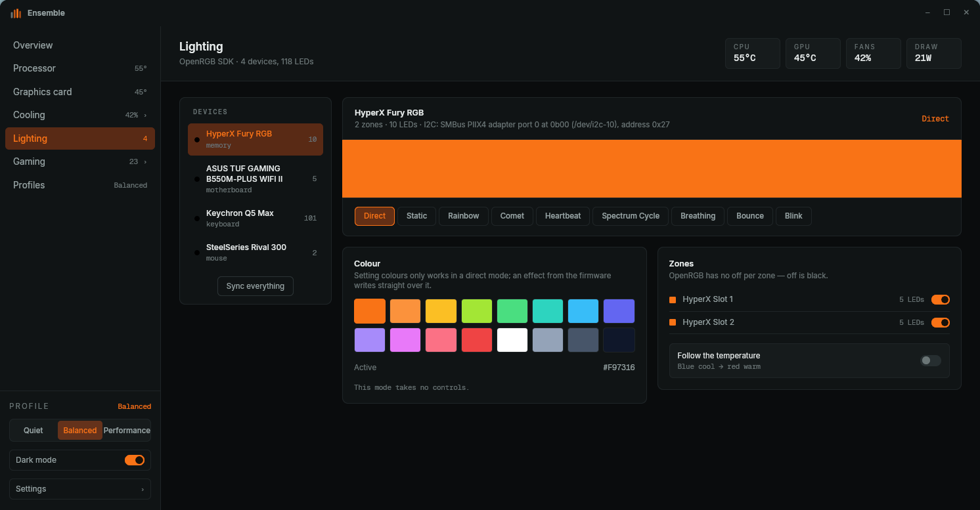Screen dimensions: 980x510
Task: Click the FANS 42% stat card
Action: click(x=874, y=53)
